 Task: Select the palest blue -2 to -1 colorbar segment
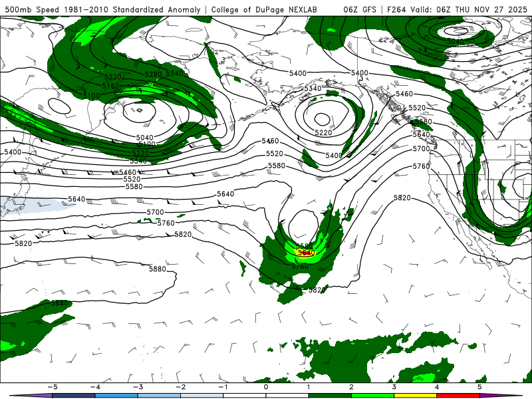[x=202, y=396]
